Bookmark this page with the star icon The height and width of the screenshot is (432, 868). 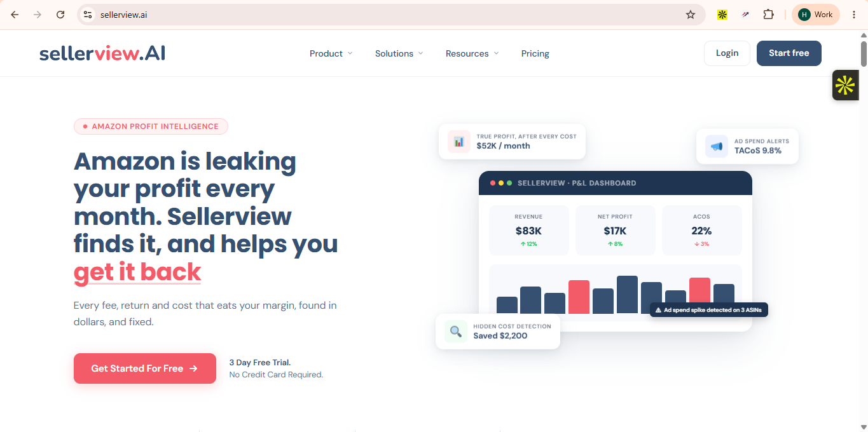[691, 15]
